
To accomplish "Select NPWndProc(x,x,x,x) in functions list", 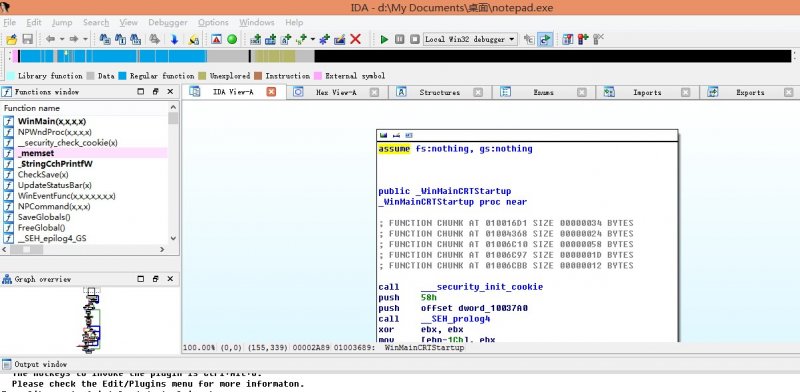I will [x=55, y=132].
